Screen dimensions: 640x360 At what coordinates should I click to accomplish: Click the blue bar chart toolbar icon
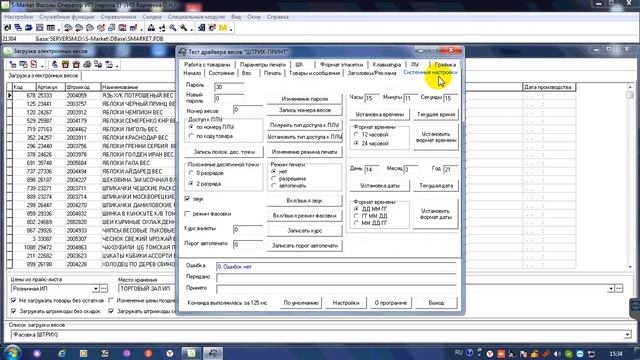pyautogui.click(x=133, y=28)
